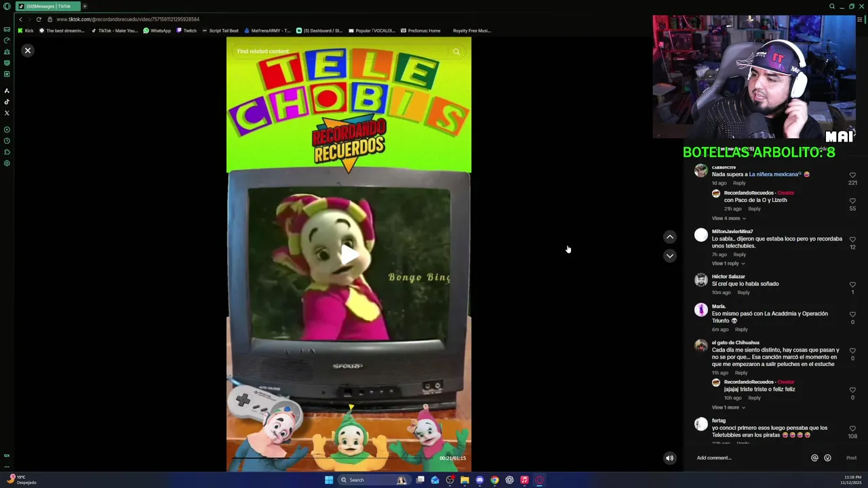This screenshot has width=868, height=488.
Task: Open the 'La niñera mexicana' search link
Action: (x=775, y=174)
